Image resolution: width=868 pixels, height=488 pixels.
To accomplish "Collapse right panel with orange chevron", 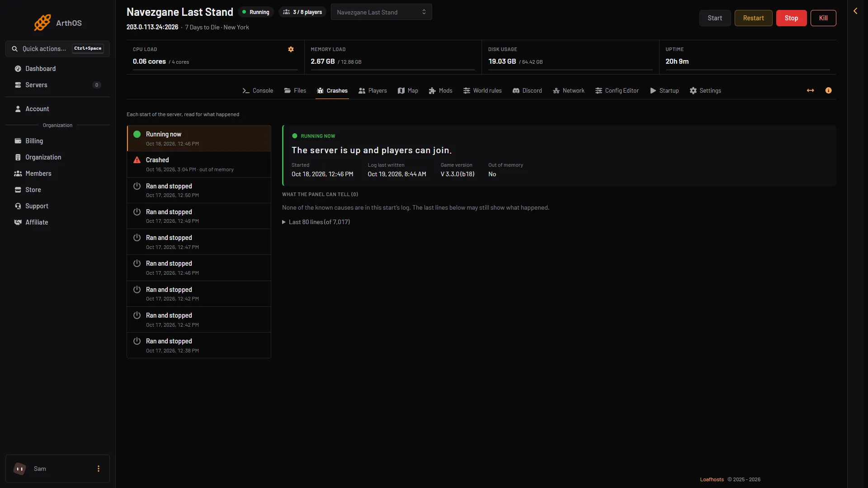I will [855, 11].
